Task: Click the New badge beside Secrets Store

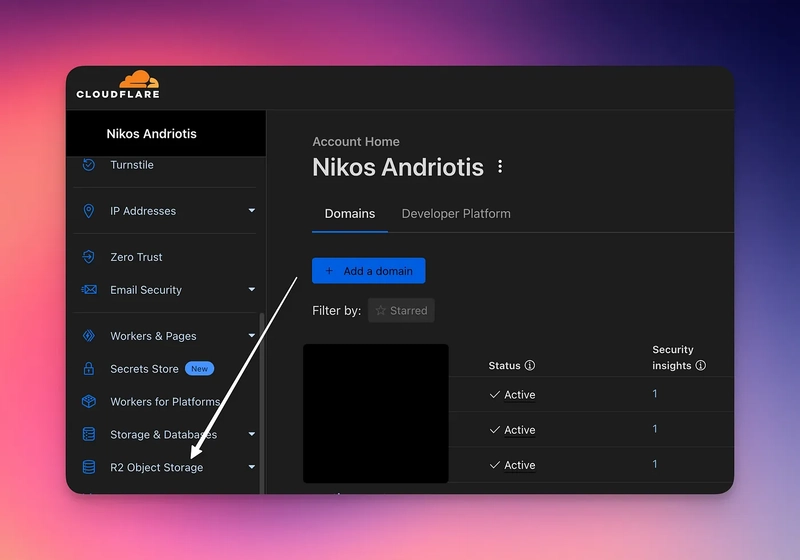Action: 199,368
